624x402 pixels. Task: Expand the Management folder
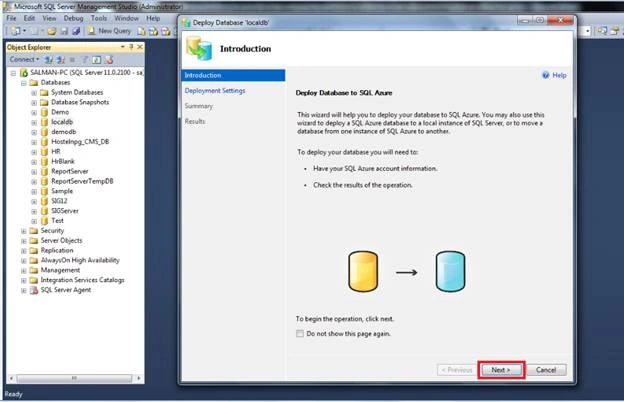coord(23,271)
